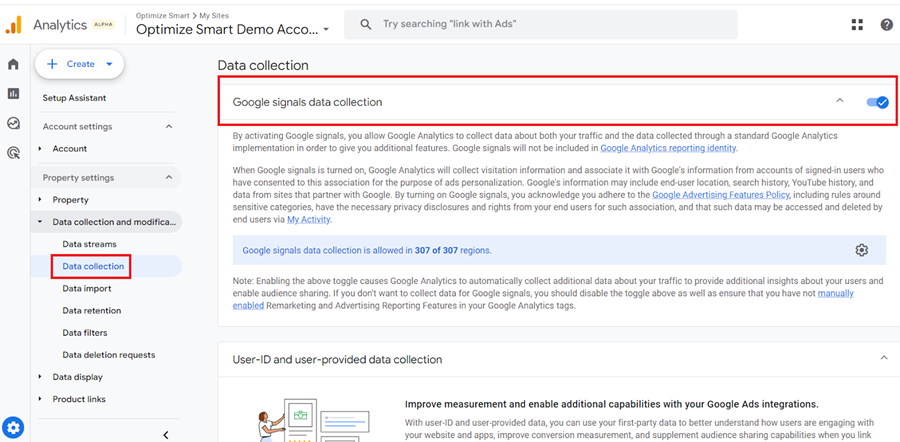Go to Data deletion requests
Screen dimensions: 900x442
click(108, 355)
